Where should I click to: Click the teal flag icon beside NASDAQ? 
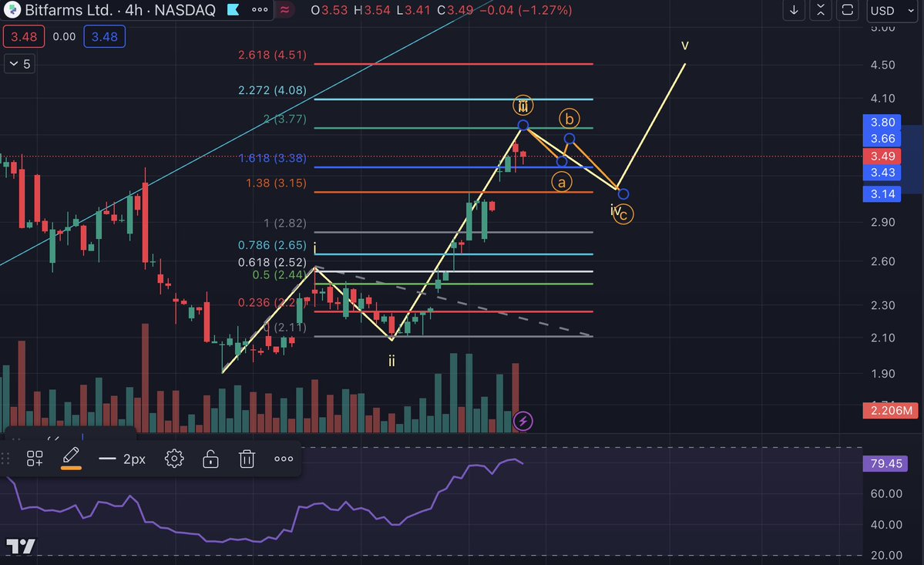click(234, 10)
